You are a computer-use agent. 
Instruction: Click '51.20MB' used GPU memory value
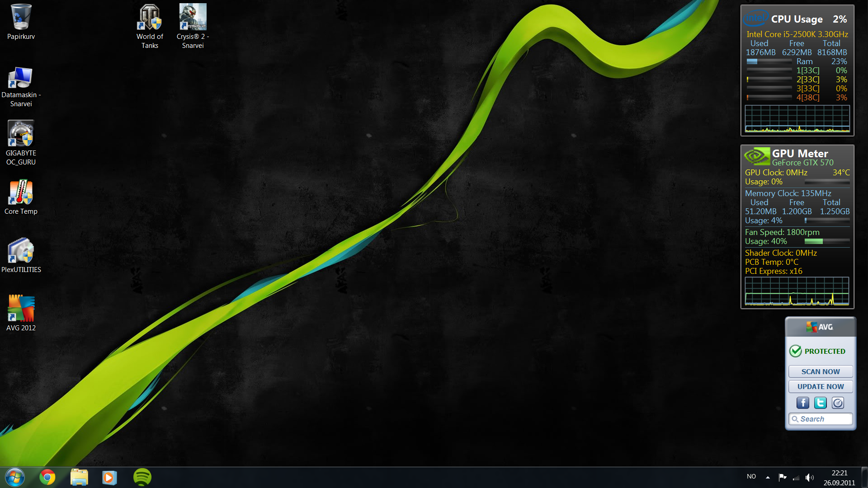[761, 211]
